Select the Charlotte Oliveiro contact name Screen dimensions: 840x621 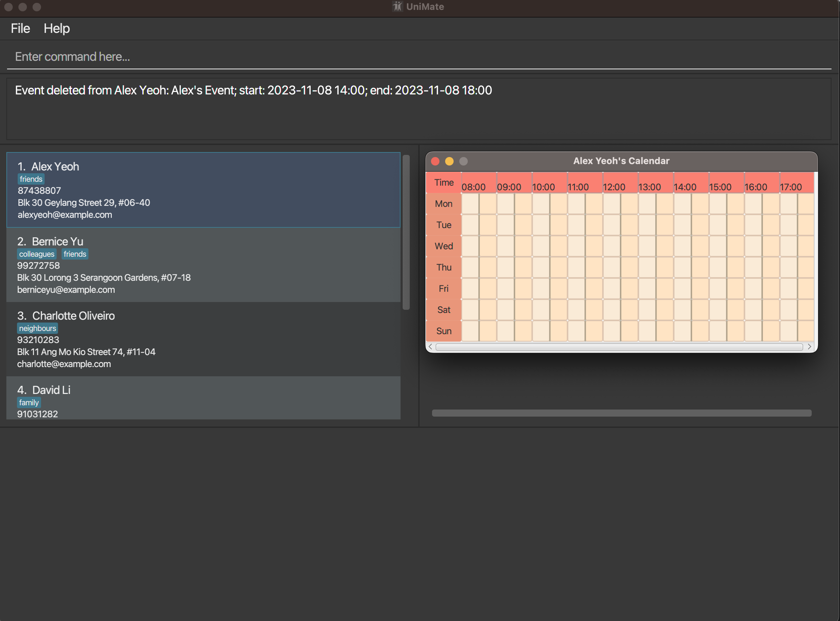(73, 316)
